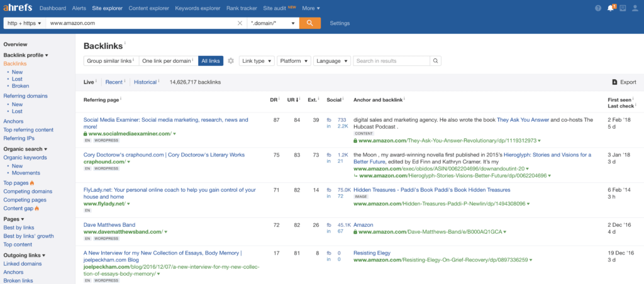This screenshot has height=284, width=644.
Task: Go to Dashboard in top navigation
Action: pyautogui.click(x=53, y=8)
